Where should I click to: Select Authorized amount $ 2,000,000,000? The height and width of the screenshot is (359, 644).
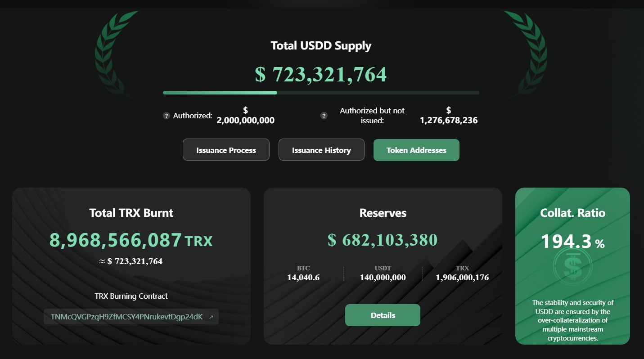[x=246, y=116]
